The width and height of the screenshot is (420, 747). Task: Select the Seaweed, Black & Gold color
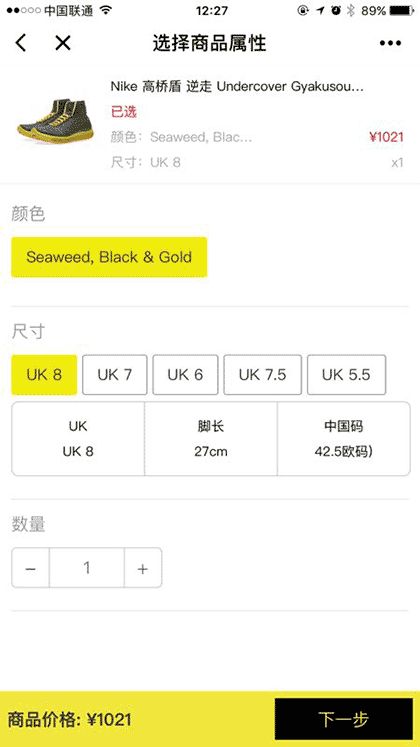click(109, 257)
